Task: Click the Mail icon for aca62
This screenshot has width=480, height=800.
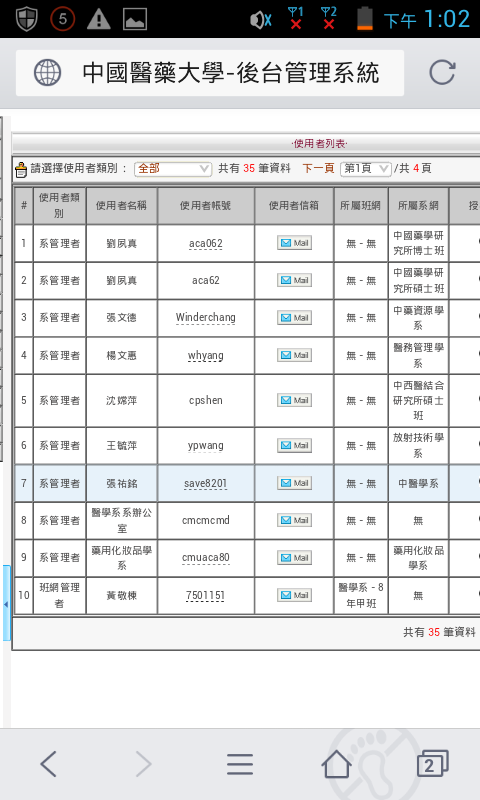Action: click(294, 280)
